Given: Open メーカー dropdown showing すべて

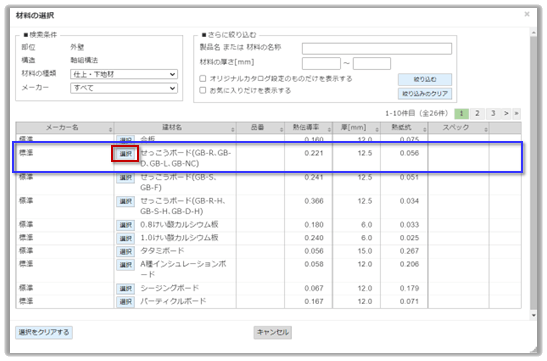Looking at the screenshot, I should tap(124, 88).
